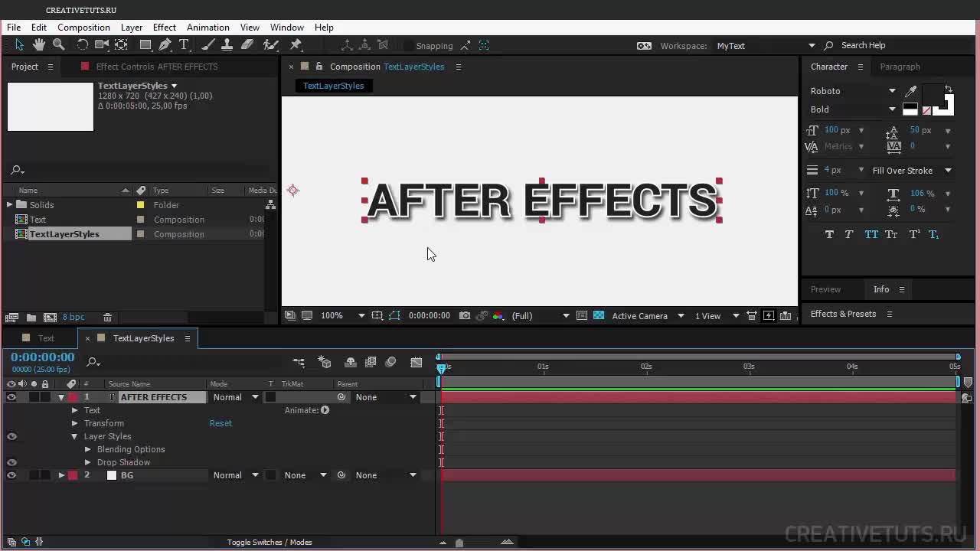
Task: Toggle Motion Blur enable switch in timeline
Action: click(x=390, y=362)
